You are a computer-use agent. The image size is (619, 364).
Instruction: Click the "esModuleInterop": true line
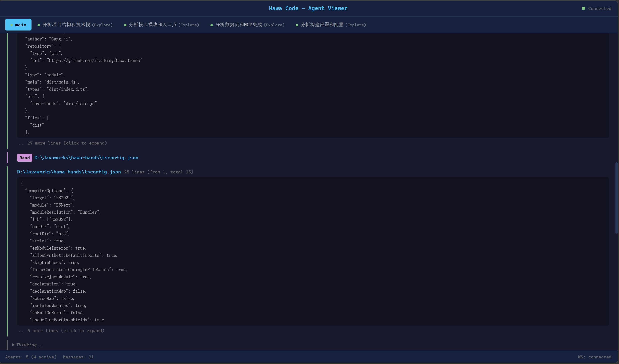[x=58, y=248]
